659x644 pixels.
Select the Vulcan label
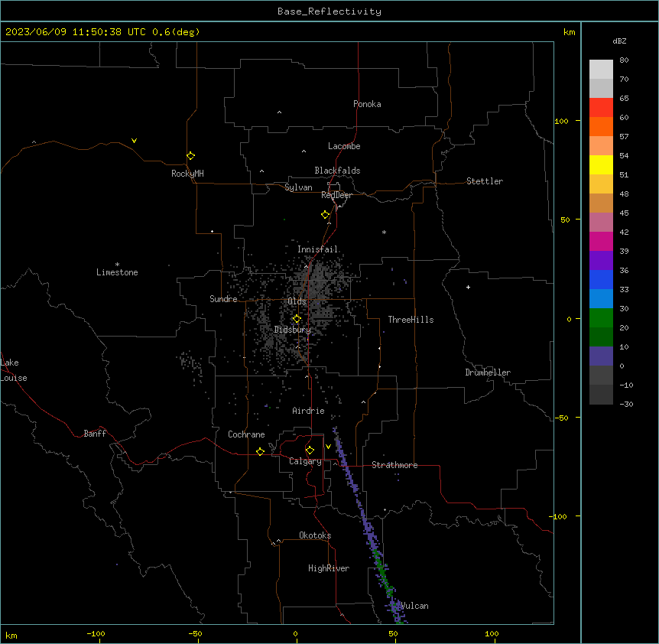(x=414, y=606)
